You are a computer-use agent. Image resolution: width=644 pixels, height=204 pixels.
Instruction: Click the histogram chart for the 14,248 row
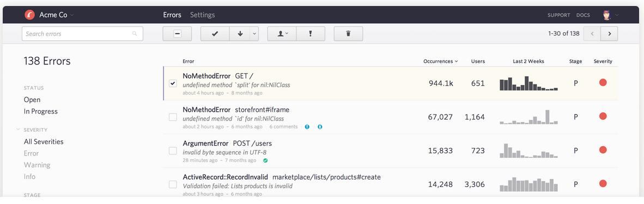(x=528, y=184)
